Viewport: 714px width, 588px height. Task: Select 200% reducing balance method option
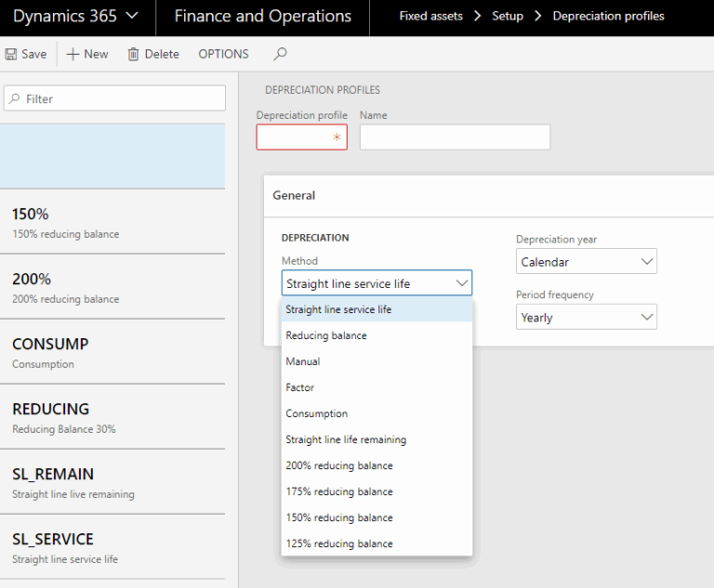click(377, 465)
